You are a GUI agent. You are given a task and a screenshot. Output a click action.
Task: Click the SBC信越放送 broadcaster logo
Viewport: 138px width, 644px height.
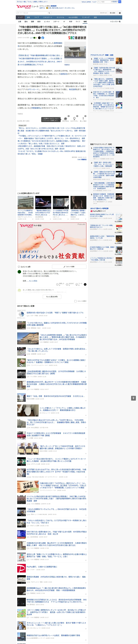[x=77, y=38]
